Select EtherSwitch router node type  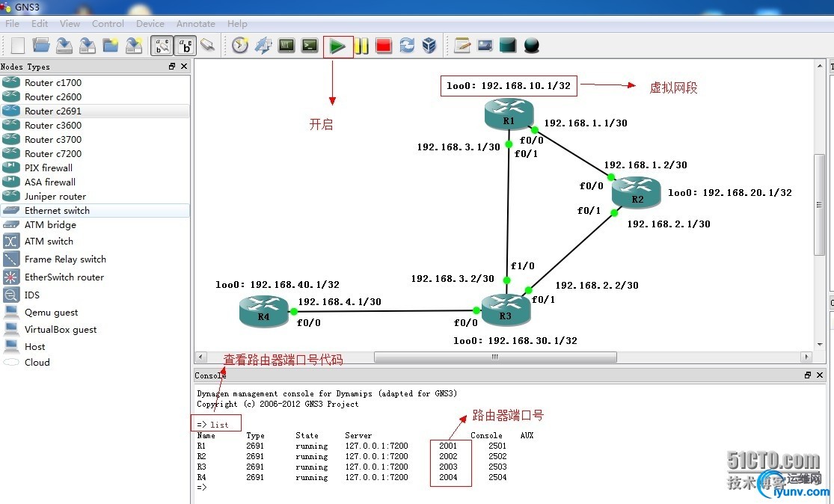coord(95,277)
